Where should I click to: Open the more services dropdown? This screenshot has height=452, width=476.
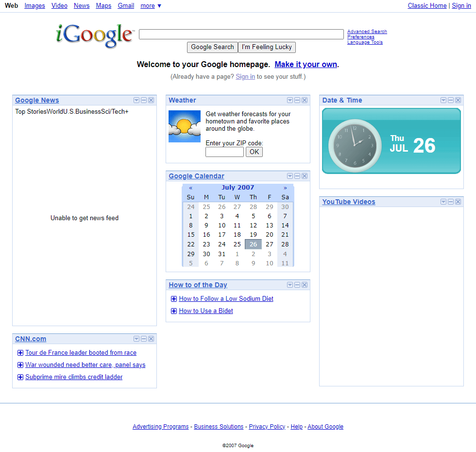[x=151, y=6]
